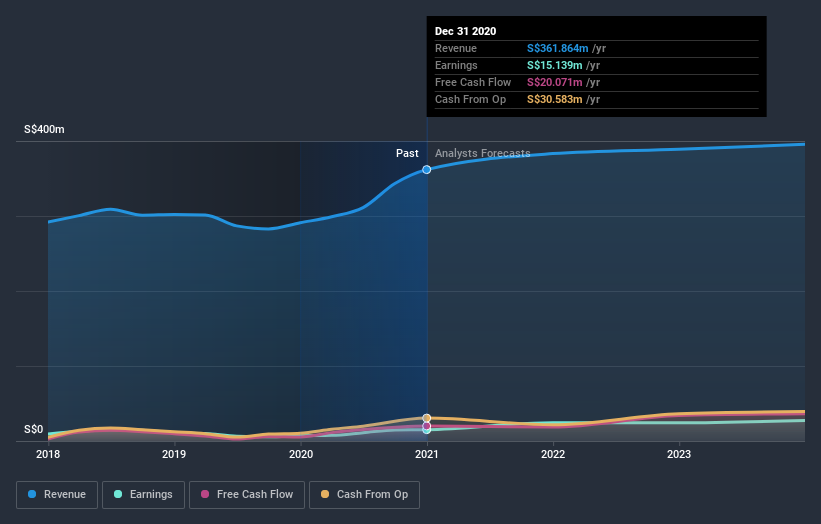The image size is (821, 524).
Task: Click the orange Cash From Op legend dot
Action: [325, 494]
